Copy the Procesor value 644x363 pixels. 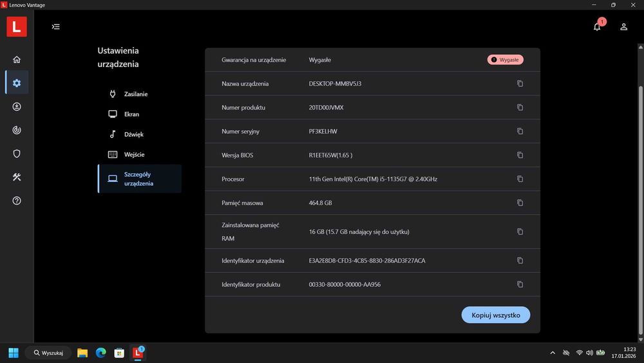(x=520, y=179)
